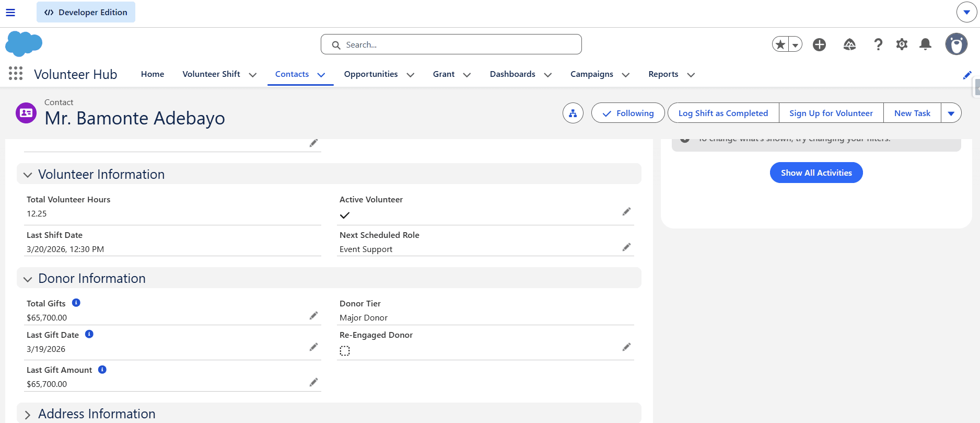Click Log Shift as Completed button
980x423 pixels.
point(723,113)
